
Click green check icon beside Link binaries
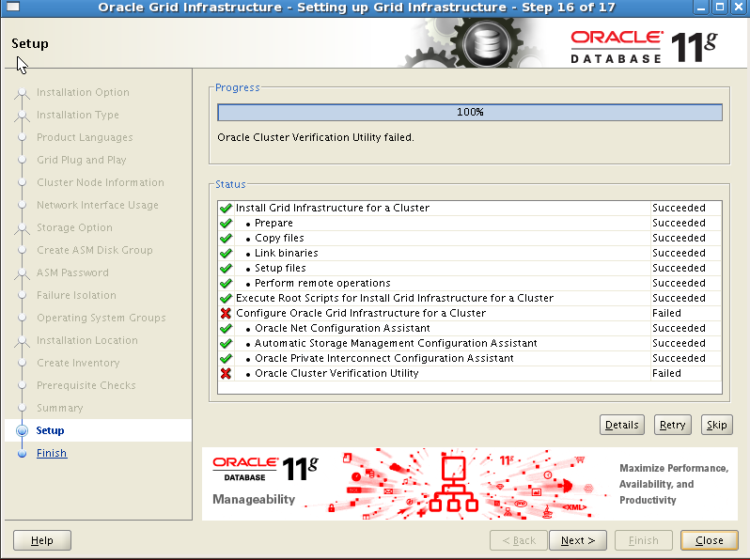tap(226, 253)
